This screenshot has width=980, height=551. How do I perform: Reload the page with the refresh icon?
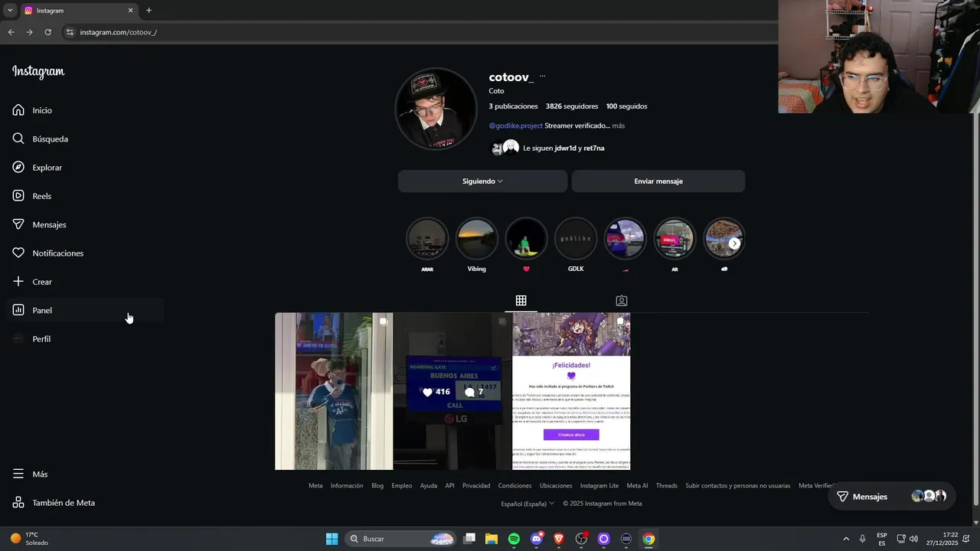tap(47, 32)
